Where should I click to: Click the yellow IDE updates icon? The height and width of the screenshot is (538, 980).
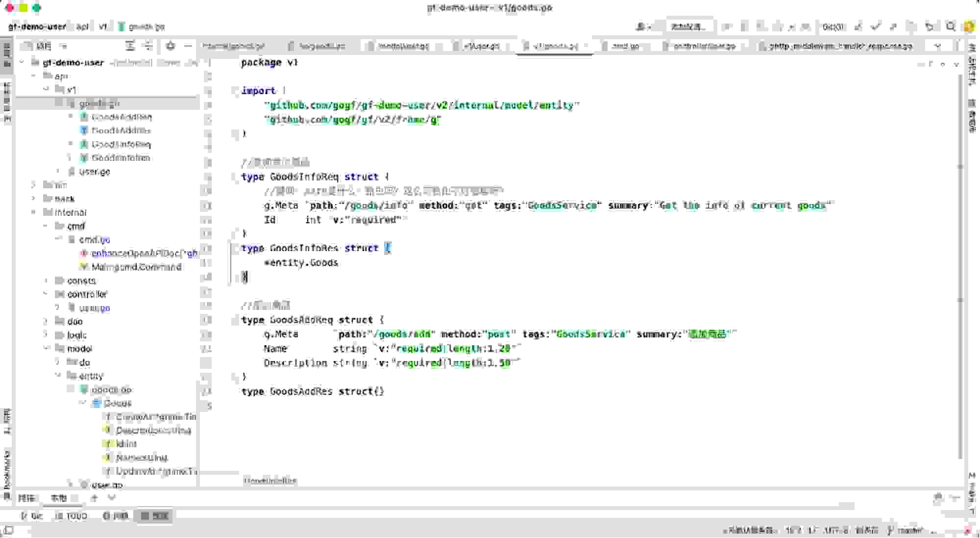(969, 26)
